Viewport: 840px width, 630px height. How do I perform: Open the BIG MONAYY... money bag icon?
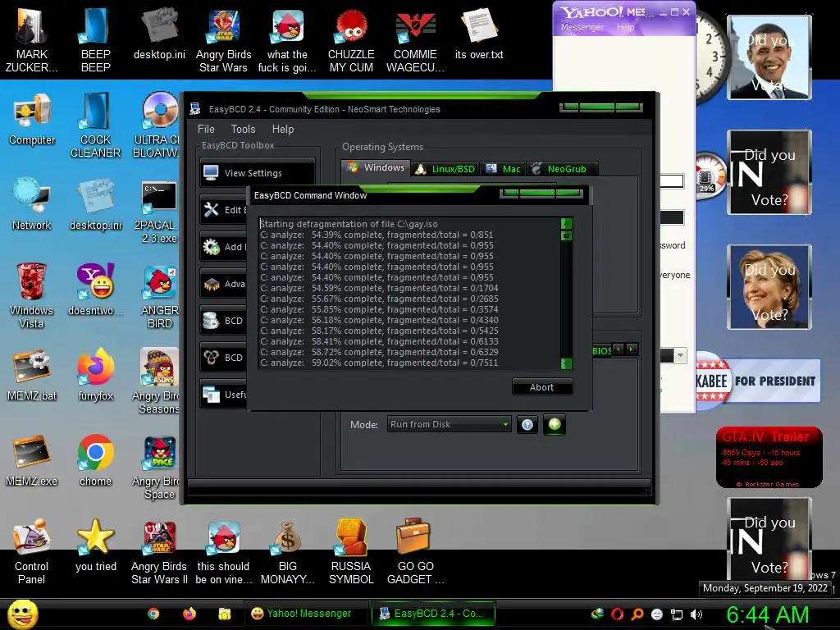[x=288, y=552]
